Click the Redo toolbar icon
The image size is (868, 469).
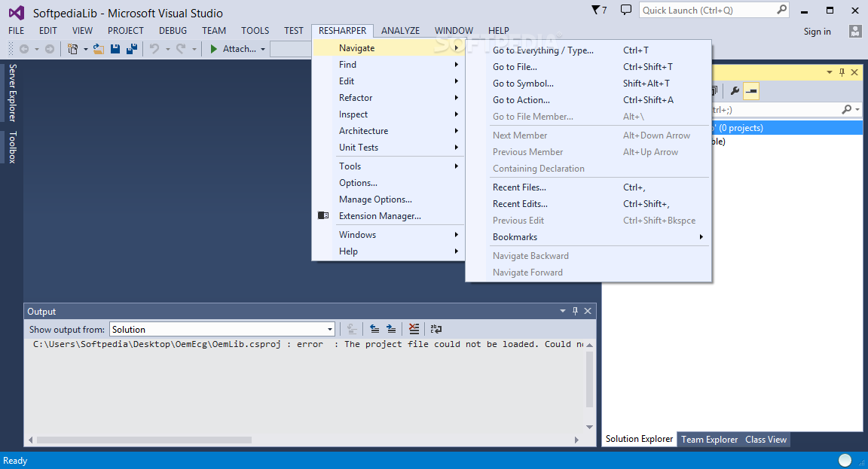point(181,49)
